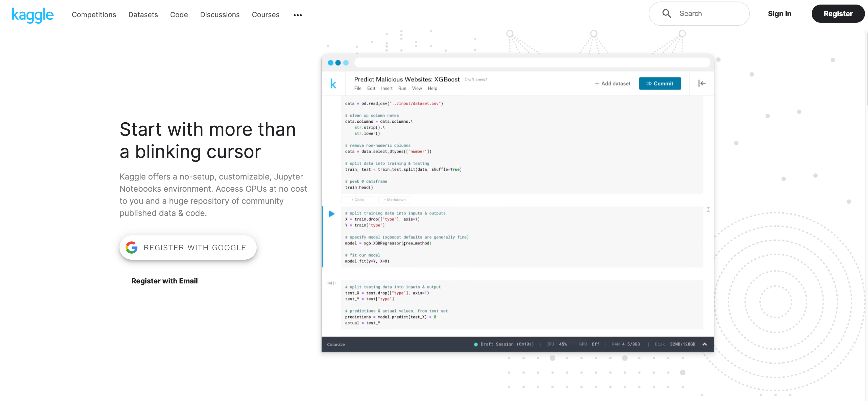Viewport: 868px width, 401px height.
Task: Click the Commit button
Action: click(x=660, y=83)
